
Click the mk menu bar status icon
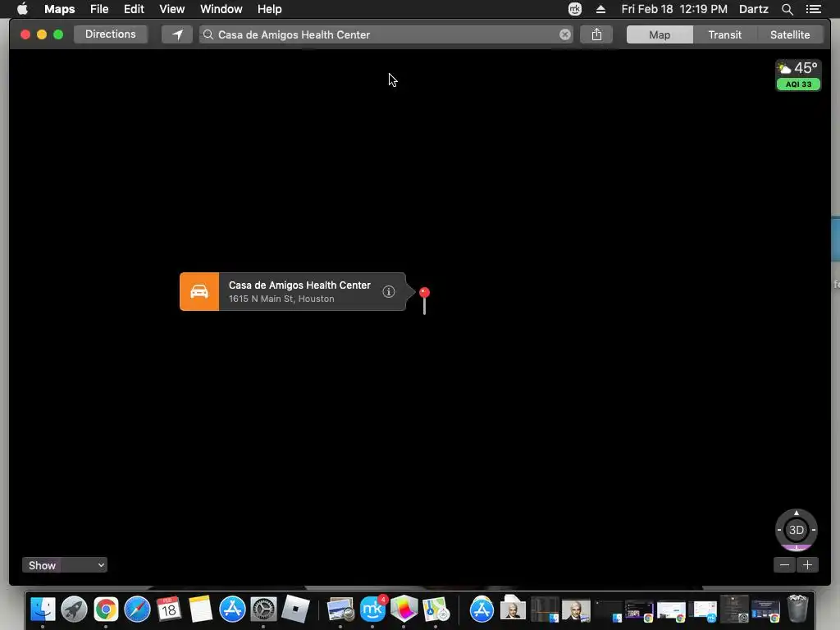click(575, 9)
